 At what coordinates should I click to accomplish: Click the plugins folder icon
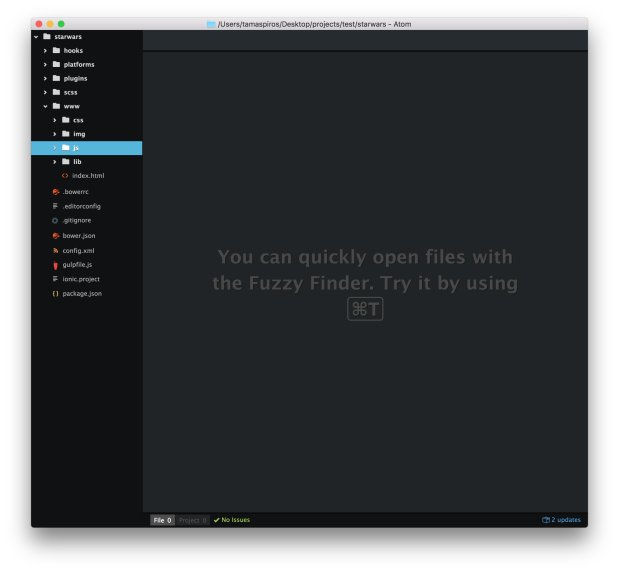coord(56,78)
